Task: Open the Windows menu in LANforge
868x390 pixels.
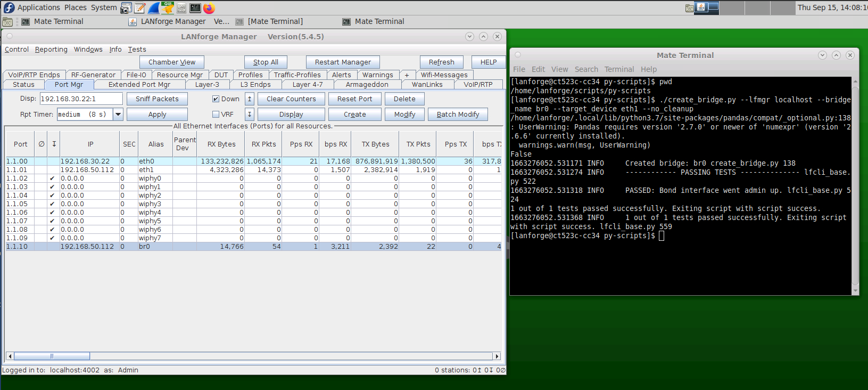Action: click(88, 50)
